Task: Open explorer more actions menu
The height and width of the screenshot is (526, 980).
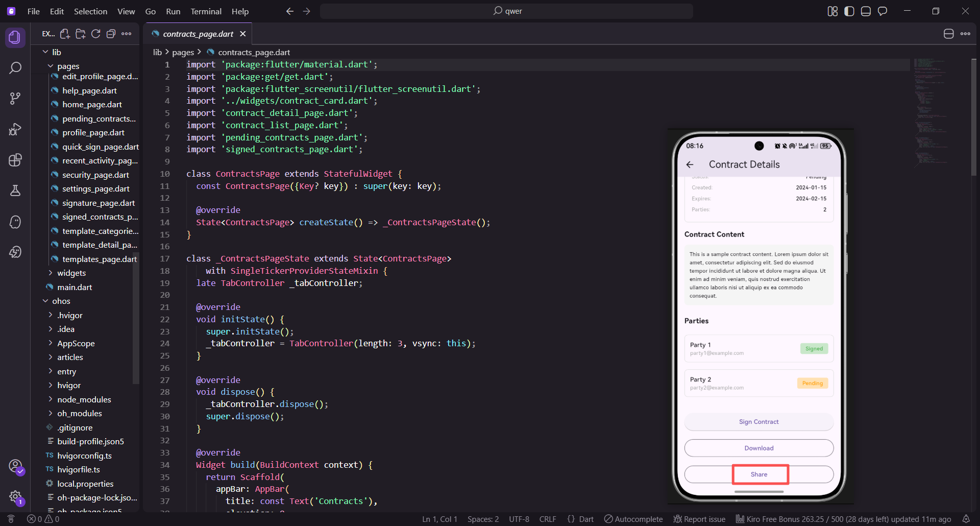Action: tap(127, 34)
